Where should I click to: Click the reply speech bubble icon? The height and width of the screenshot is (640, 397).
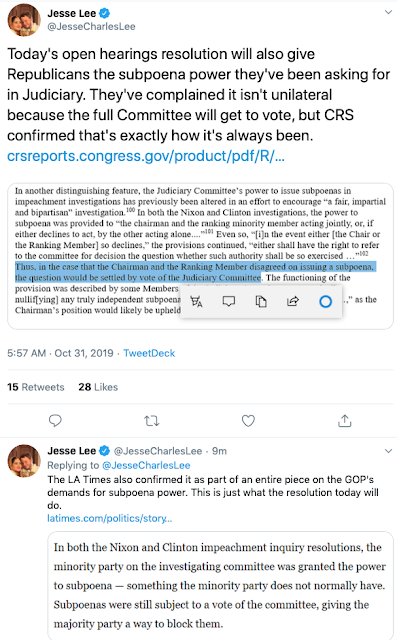point(55,420)
